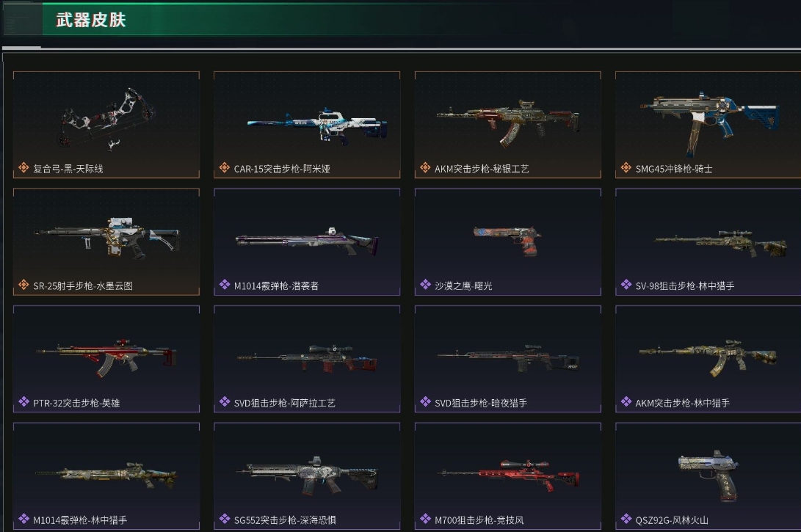Select the M1014霰弹枪-潜袭者 shotgun skin
The height and width of the screenshot is (532, 801).
coord(307,242)
